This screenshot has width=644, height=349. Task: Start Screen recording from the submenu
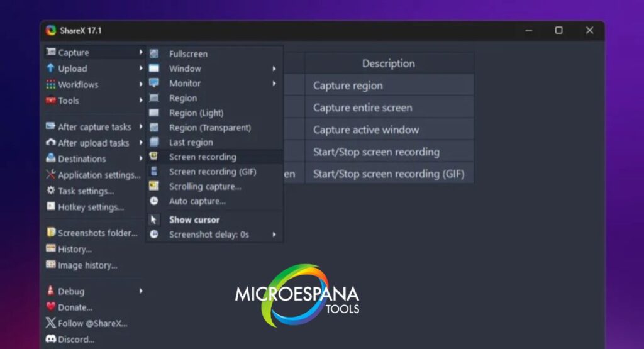point(215,157)
